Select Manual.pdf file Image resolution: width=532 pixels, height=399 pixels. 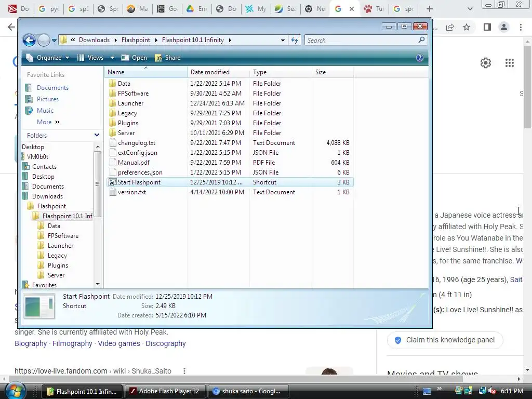coord(134,163)
